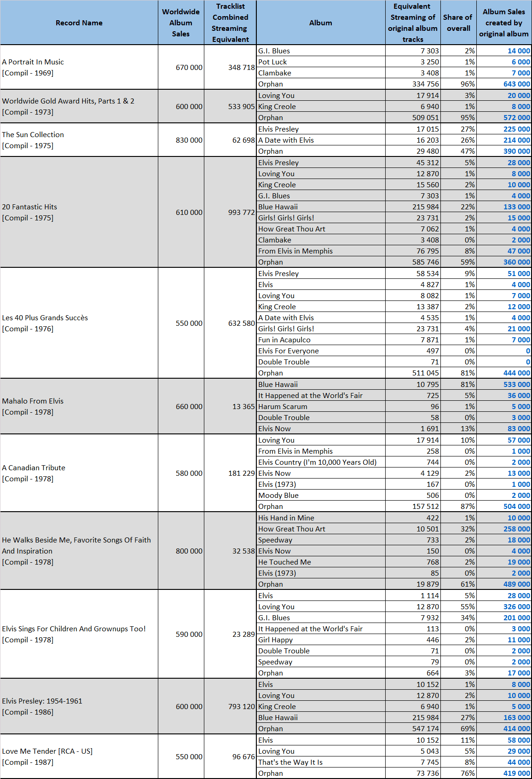Image resolution: width=532 pixels, height=779 pixels.
Task: Click the 'Fun in Acapulco' album cell
Action: [321, 340]
